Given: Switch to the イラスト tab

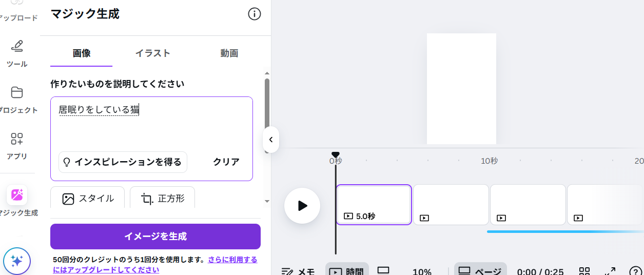Looking at the screenshot, I should [153, 53].
